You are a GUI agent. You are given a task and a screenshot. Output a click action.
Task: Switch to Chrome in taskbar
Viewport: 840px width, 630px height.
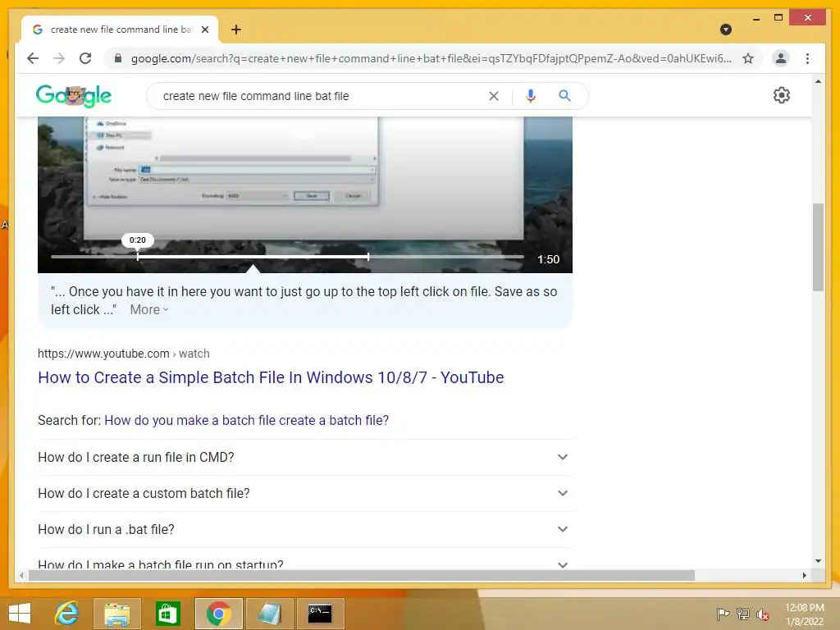pos(218,614)
